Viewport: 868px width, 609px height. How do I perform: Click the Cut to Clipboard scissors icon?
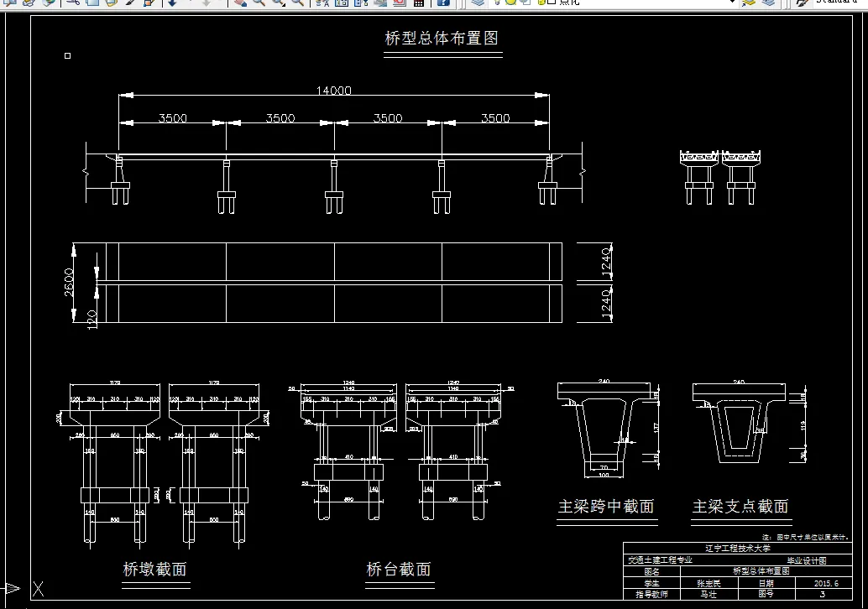(x=73, y=4)
